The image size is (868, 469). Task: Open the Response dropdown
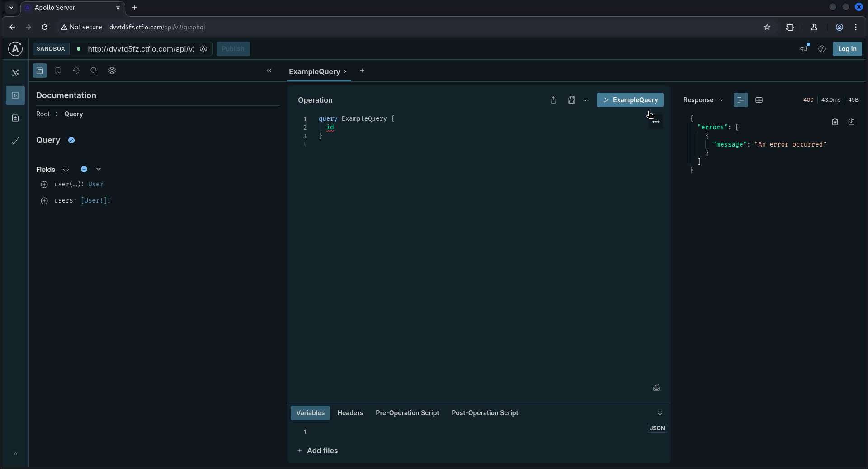[x=703, y=100]
